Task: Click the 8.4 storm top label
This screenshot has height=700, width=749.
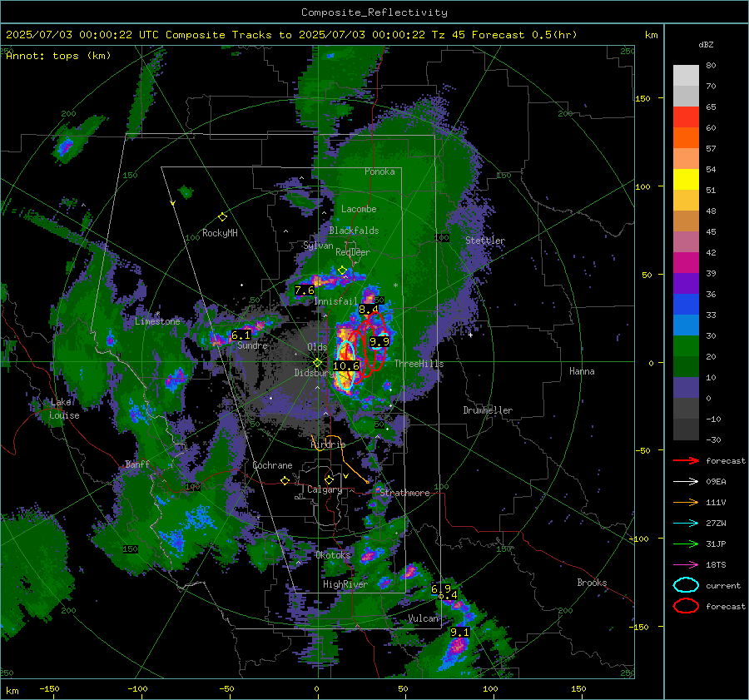Action: pos(369,310)
